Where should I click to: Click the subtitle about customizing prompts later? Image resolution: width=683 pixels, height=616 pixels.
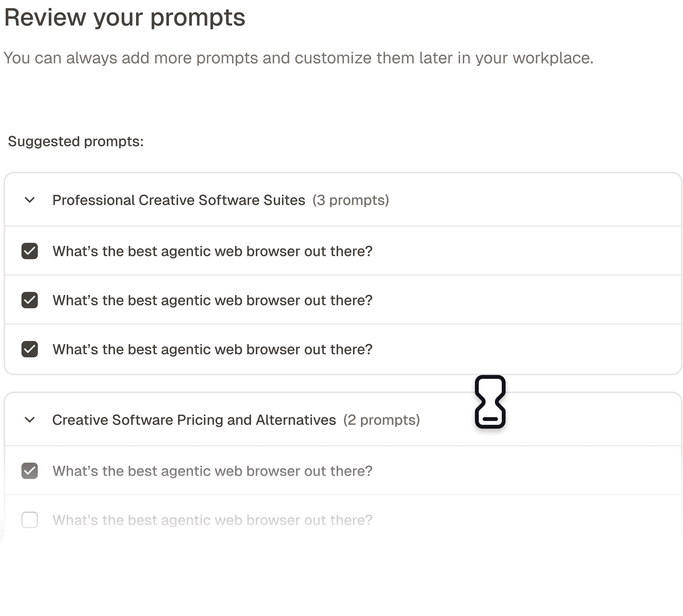pyautogui.click(x=298, y=58)
